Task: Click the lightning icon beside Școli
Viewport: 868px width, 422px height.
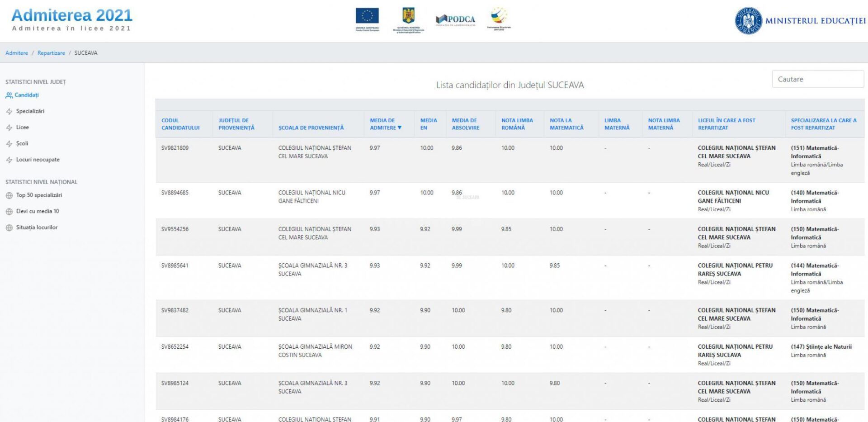Action: pyautogui.click(x=9, y=144)
